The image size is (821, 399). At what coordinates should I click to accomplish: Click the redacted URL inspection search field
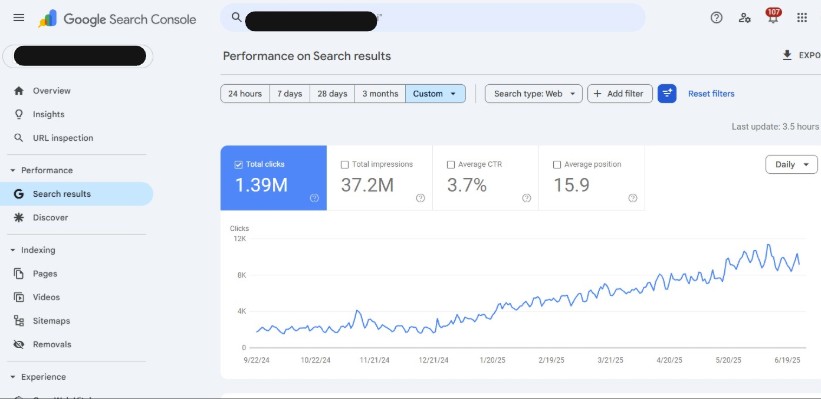pyautogui.click(x=432, y=18)
